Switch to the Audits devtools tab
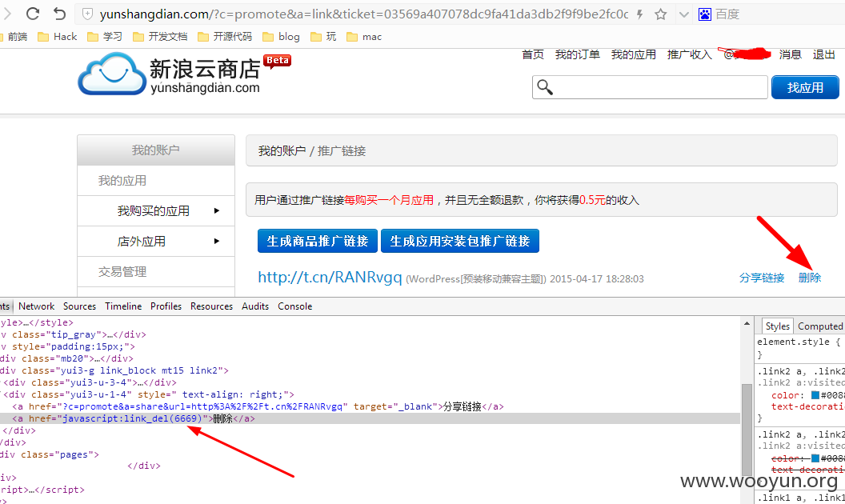845x504 pixels. [x=255, y=306]
